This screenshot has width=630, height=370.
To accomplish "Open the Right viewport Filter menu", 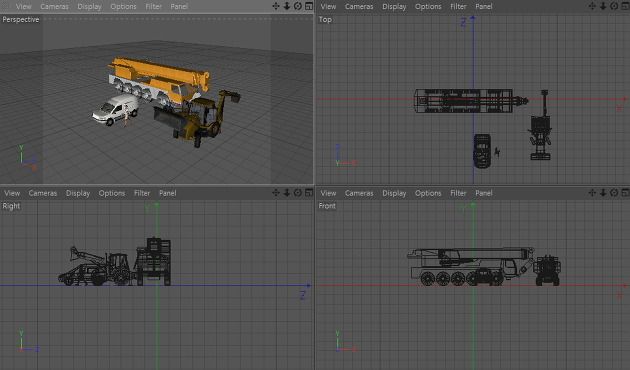I will (142, 193).
